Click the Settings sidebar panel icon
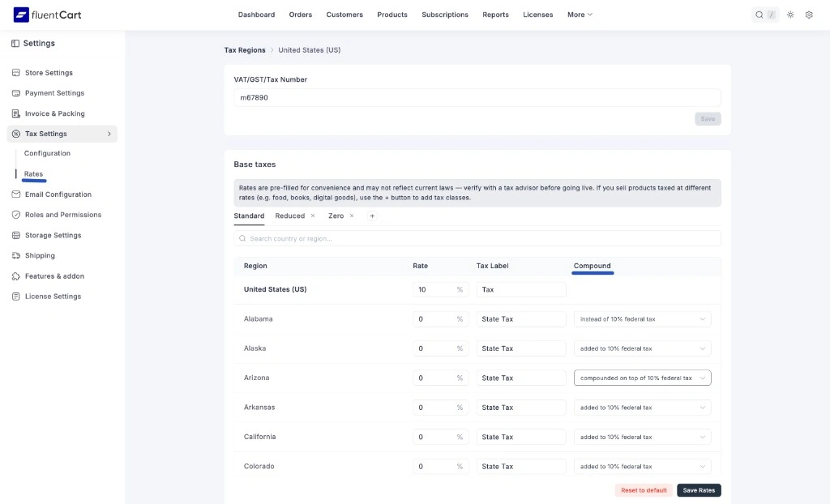The height and width of the screenshot is (504, 830). click(15, 44)
